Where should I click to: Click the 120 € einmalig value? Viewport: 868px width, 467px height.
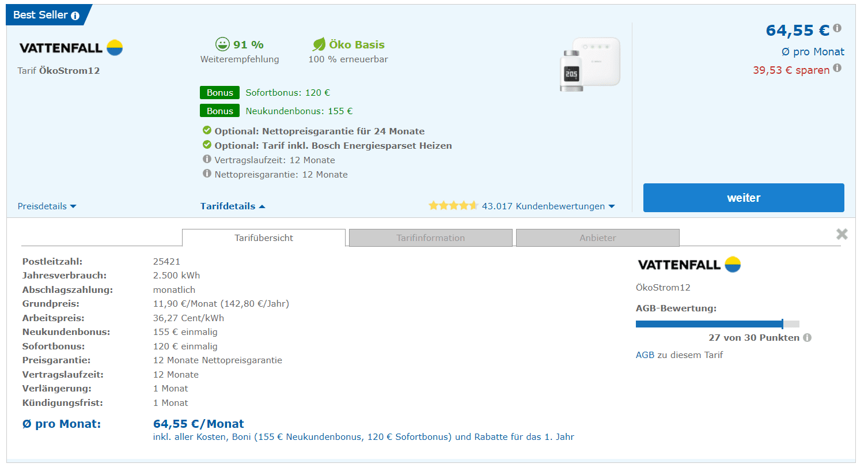tap(185, 347)
